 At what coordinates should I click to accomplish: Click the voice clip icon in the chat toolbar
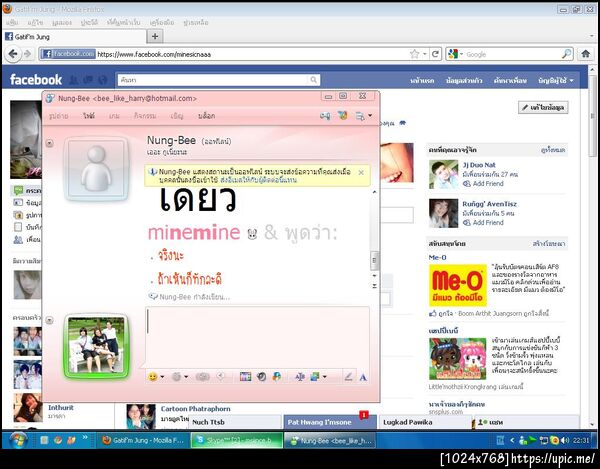(x=221, y=376)
